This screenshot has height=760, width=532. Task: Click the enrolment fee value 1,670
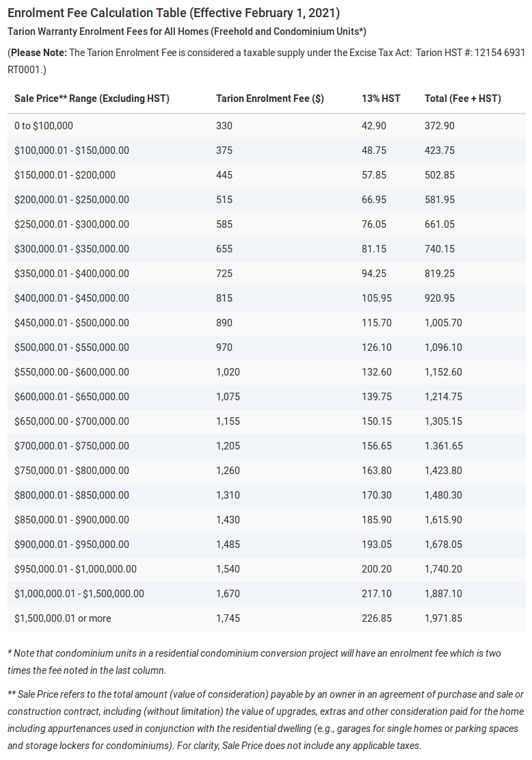pyautogui.click(x=228, y=594)
